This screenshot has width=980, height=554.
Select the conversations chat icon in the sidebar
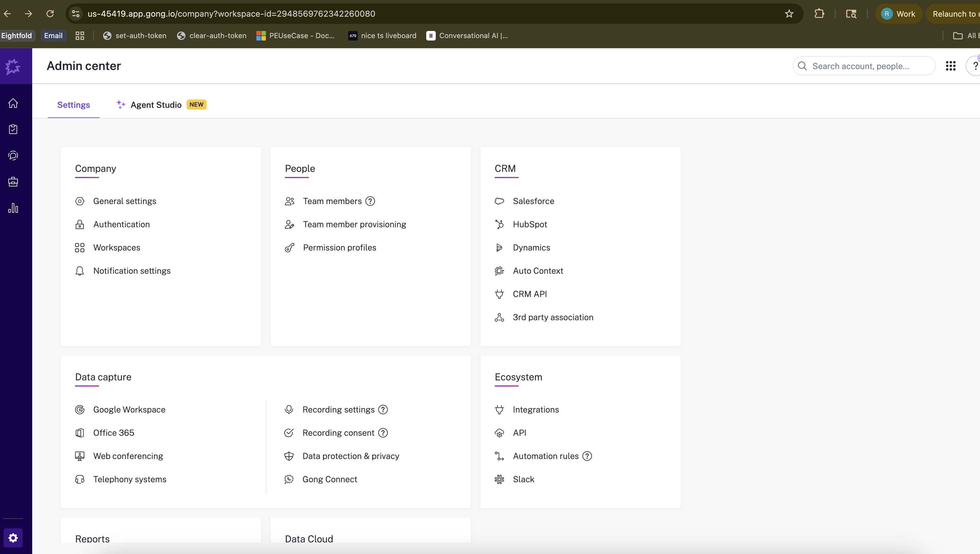(x=13, y=155)
